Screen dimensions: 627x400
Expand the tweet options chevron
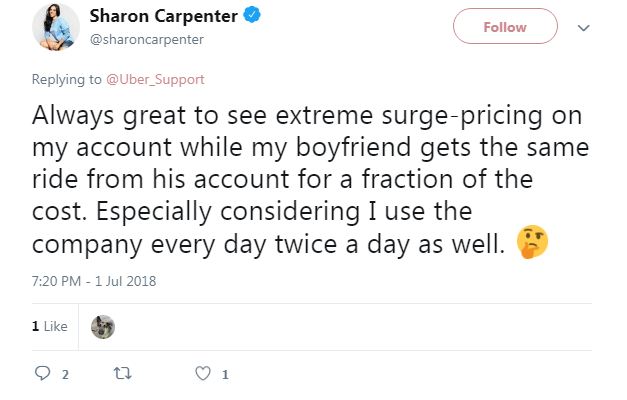point(583,28)
